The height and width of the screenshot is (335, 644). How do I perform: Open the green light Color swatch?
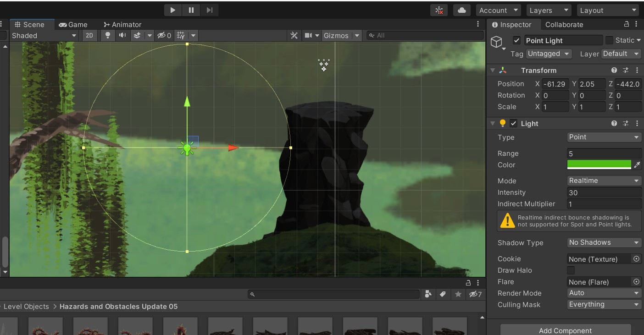click(599, 165)
